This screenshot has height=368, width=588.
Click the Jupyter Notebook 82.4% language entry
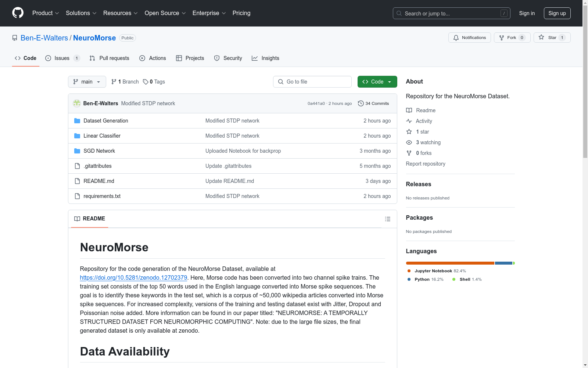click(437, 271)
